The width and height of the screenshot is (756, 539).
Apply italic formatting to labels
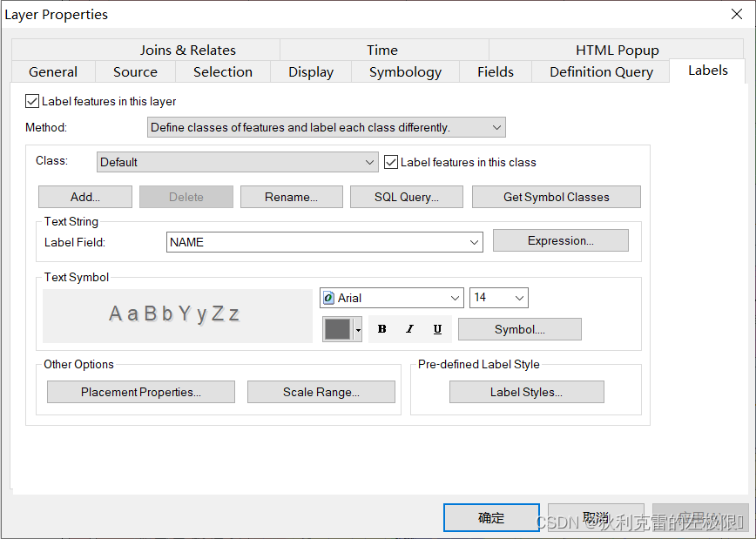point(409,329)
